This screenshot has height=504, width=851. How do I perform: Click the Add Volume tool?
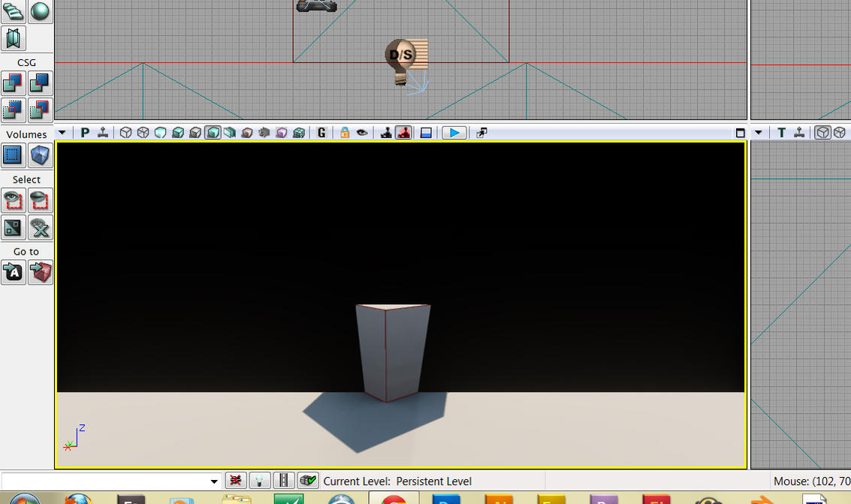coord(13,155)
